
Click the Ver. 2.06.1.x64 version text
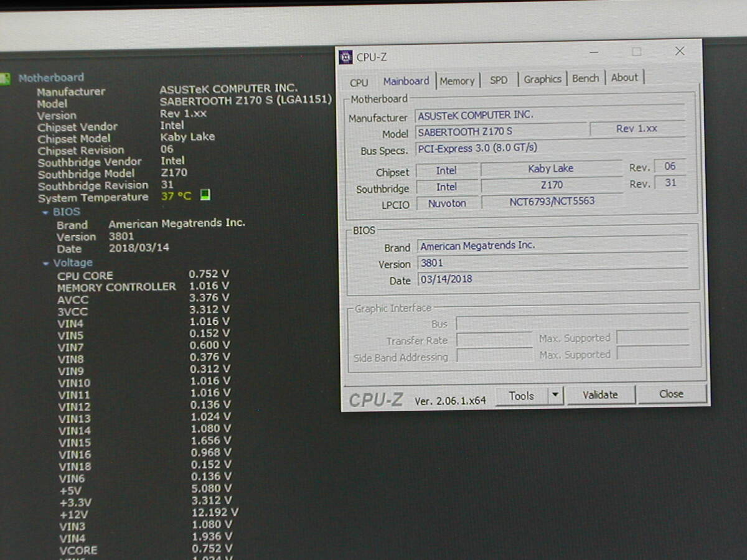450,401
